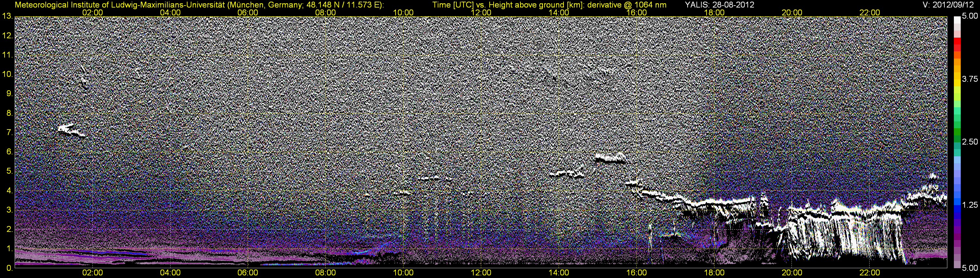Screen dimensions: 980x278
Task: Click the white cloud streak near 7 km before 02:00
Action: tap(71, 130)
